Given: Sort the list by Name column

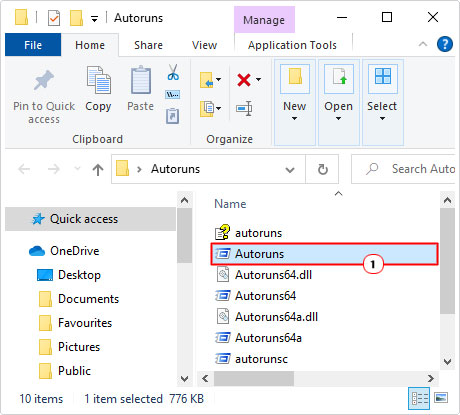Looking at the screenshot, I should pyautogui.click(x=230, y=204).
